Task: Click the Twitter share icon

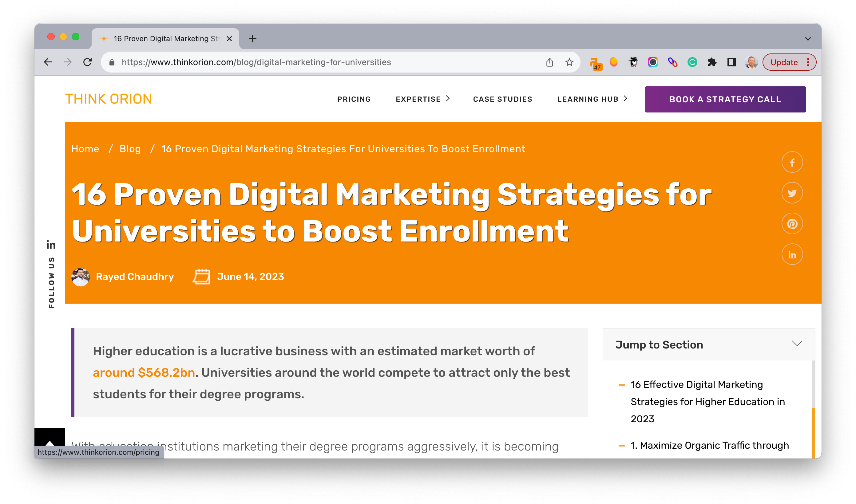Action: click(x=792, y=193)
